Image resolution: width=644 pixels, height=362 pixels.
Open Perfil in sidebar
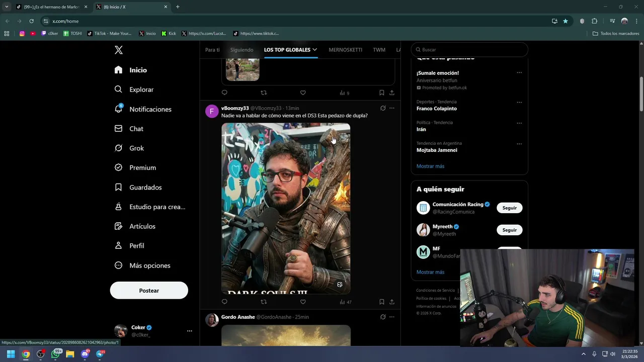(129, 246)
